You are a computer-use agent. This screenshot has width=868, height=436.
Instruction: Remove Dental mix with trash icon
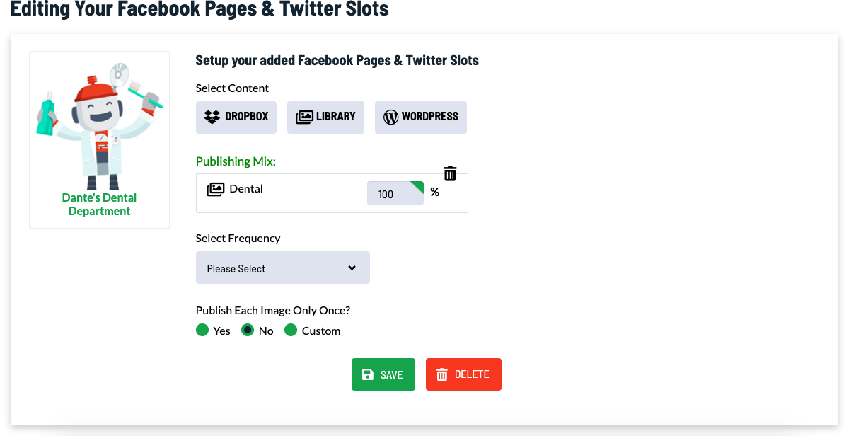(450, 173)
